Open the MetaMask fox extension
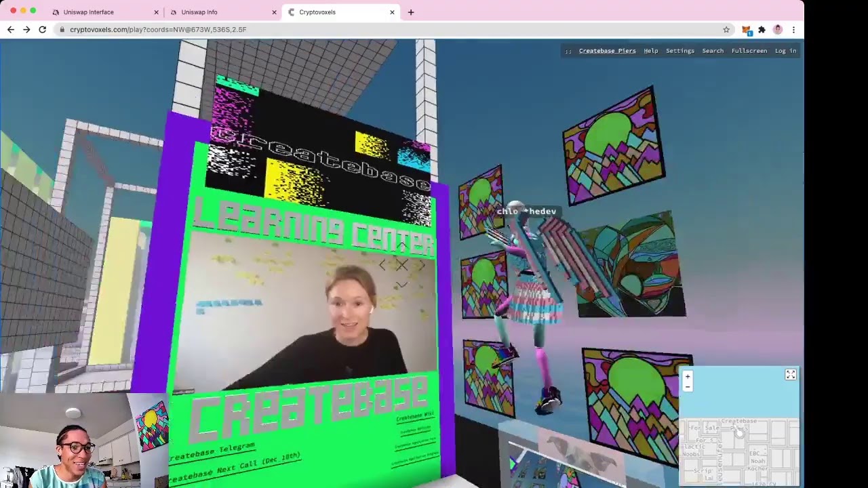The image size is (868, 488). tap(746, 30)
